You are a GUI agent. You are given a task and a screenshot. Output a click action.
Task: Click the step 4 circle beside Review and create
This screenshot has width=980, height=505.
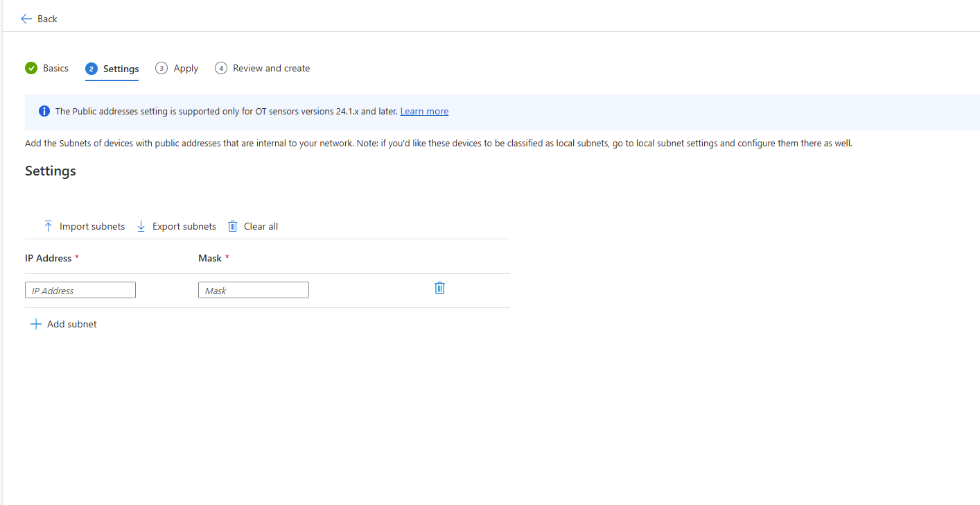[x=221, y=68]
